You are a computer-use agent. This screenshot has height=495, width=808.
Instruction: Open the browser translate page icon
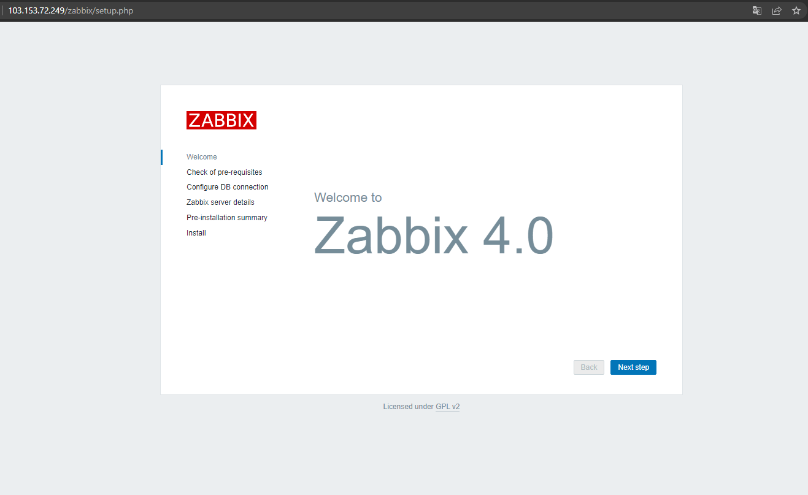point(757,10)
